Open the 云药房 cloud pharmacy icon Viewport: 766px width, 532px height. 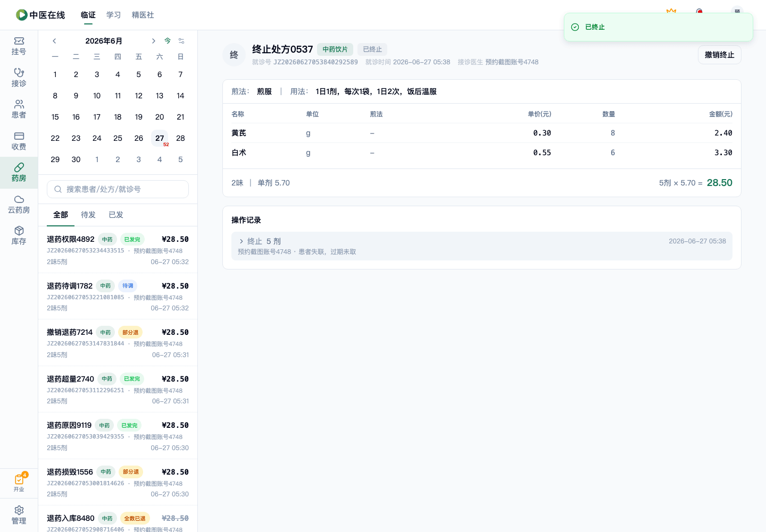pos(19,204)
